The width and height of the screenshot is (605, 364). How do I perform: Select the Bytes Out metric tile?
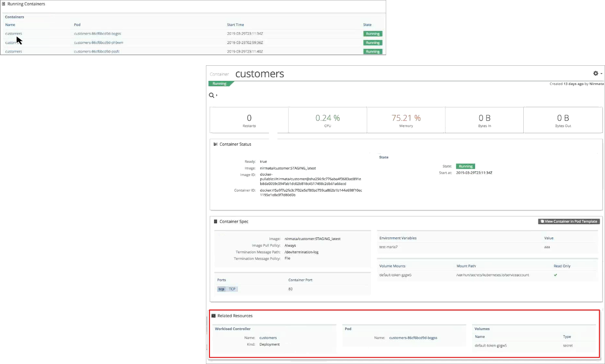pyautogui.click(x=563, y=120)
